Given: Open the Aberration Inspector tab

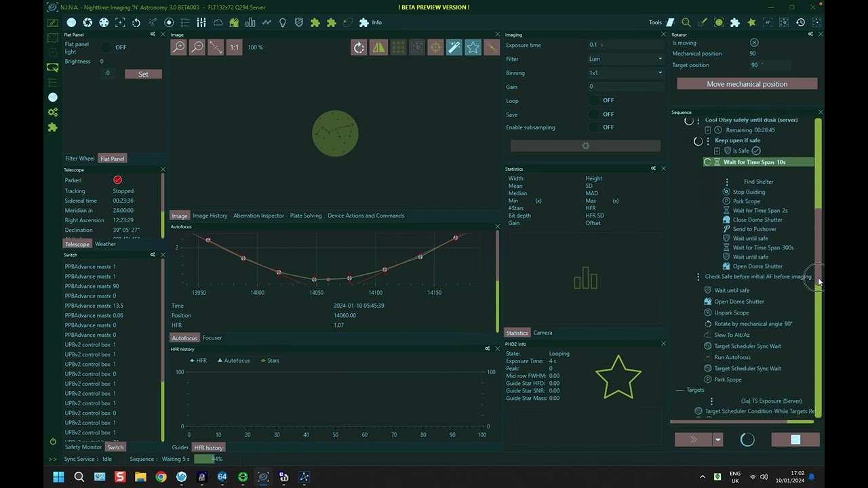Looking at the screenshot, I should tap(258, 216).
